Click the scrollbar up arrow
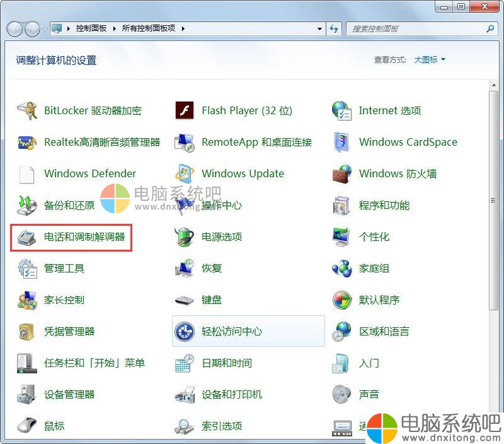This screenshot has height=444, width=504. (494, 85)
